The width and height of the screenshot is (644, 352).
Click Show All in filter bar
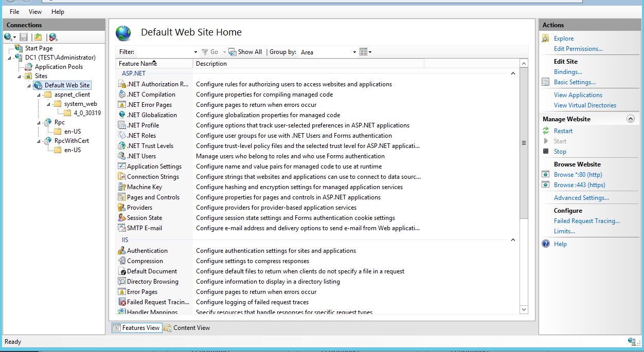(x=245, y=52)
